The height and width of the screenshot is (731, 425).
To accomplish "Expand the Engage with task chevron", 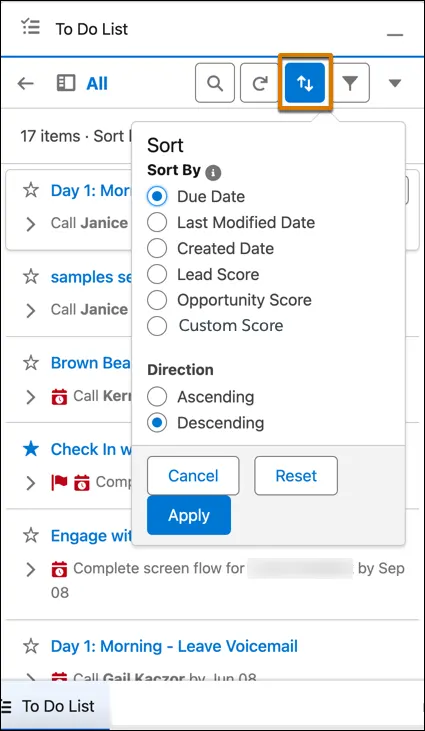I will [31, 569].
